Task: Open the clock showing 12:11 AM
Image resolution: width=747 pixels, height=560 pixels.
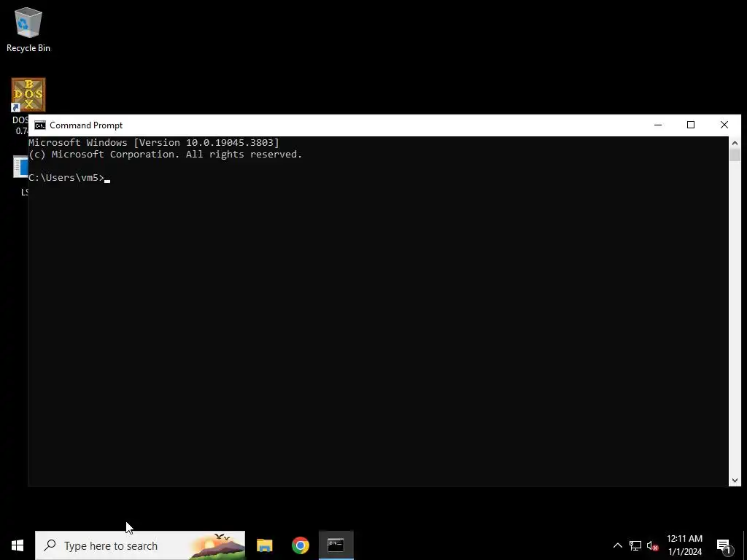Action: (x=684, y=545)
